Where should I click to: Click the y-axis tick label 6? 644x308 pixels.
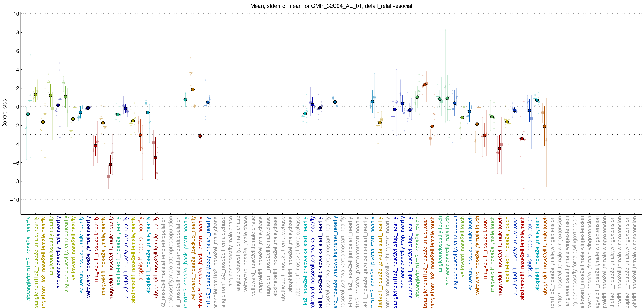point(18,51)
